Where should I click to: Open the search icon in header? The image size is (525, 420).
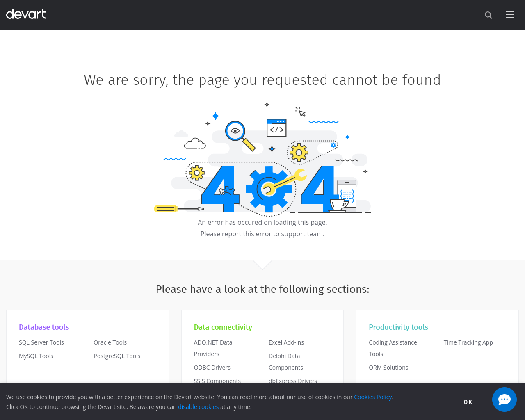click(488, 15)
